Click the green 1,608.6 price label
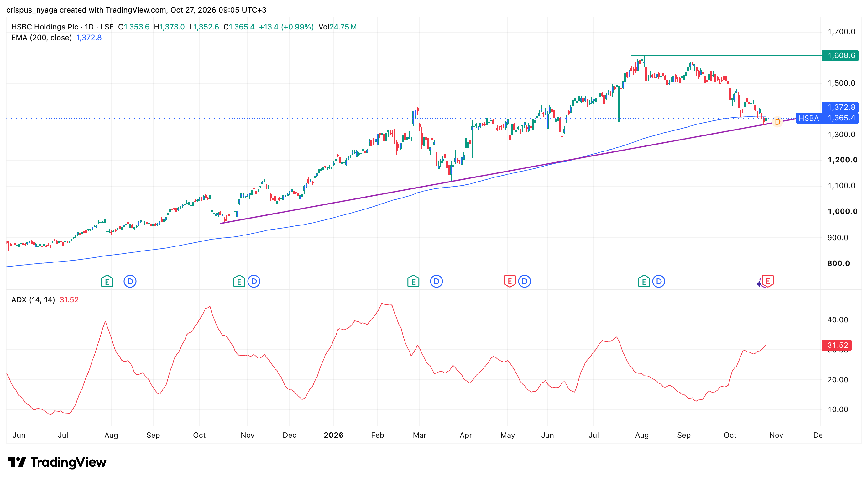 tap(840, 55)
